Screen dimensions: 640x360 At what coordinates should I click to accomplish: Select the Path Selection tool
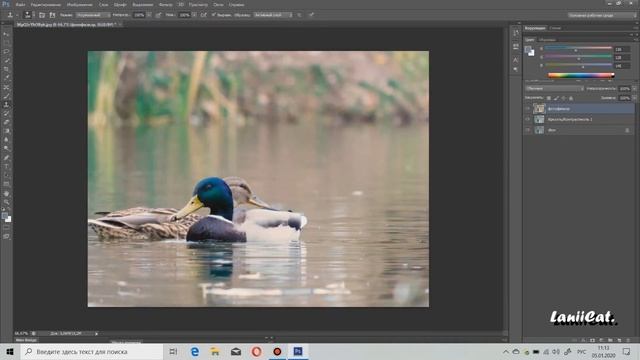tap(6, 176)
